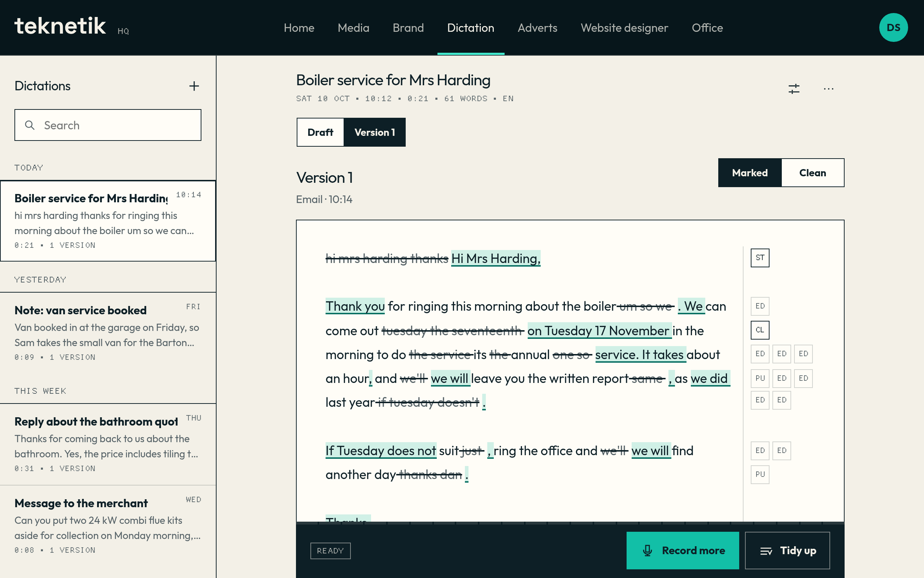This screenshot has width=924, height=578.
Task: Click the Record more button
Action: pos(683,551)
